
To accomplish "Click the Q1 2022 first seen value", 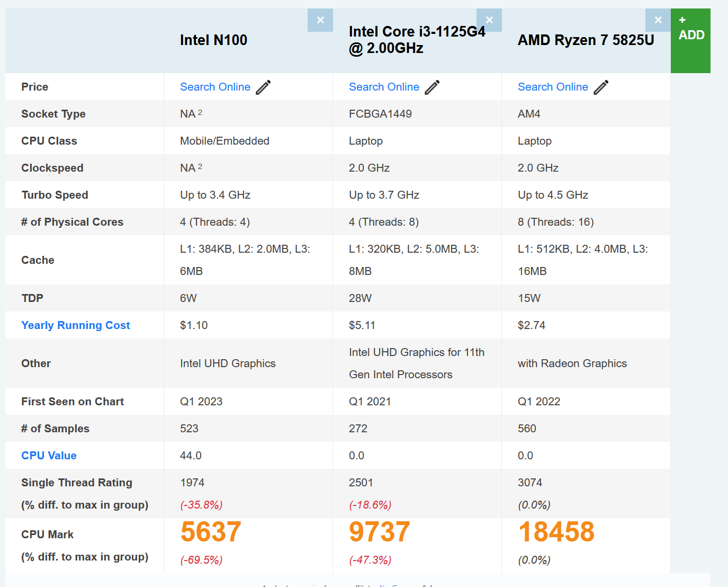I will (x=539, y=402).
